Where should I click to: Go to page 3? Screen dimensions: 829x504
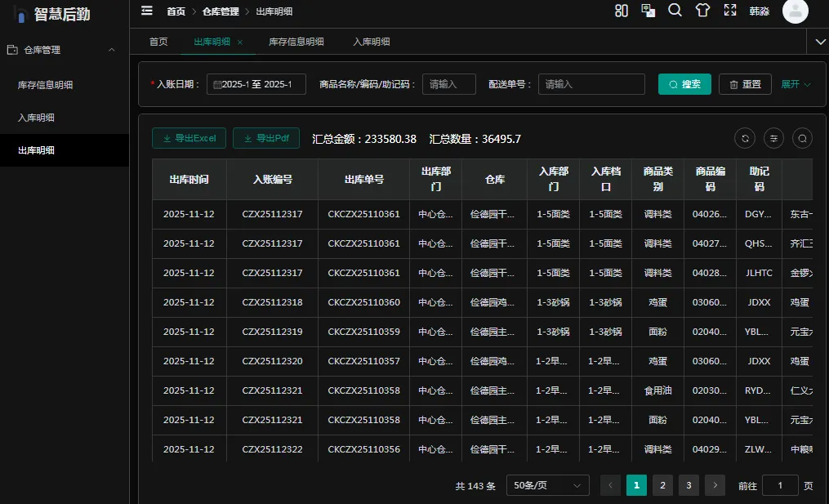pyautogui.click(x=689, y=485)
